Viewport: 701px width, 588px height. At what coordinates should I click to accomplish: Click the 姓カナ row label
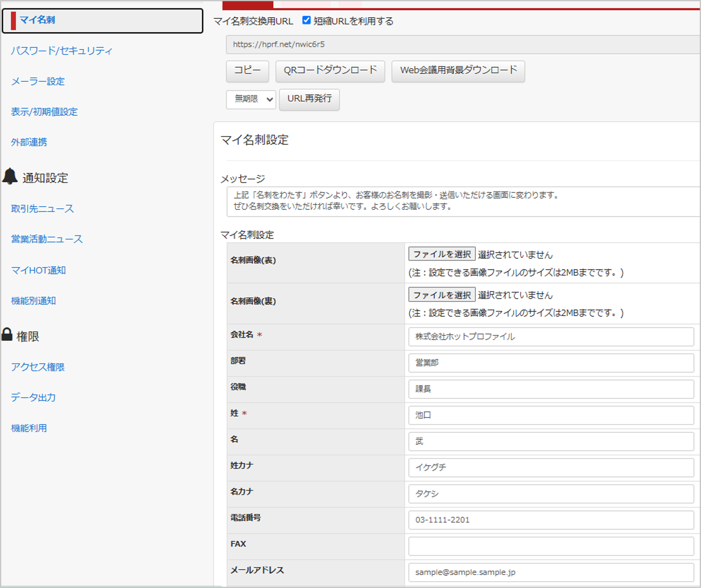242,465
